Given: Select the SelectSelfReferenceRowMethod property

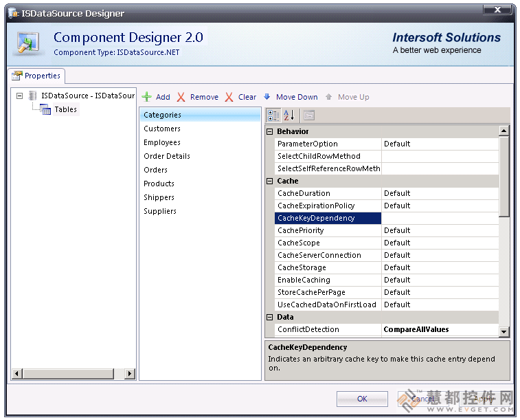Looking at the screenshot, I should coord(328,168).
